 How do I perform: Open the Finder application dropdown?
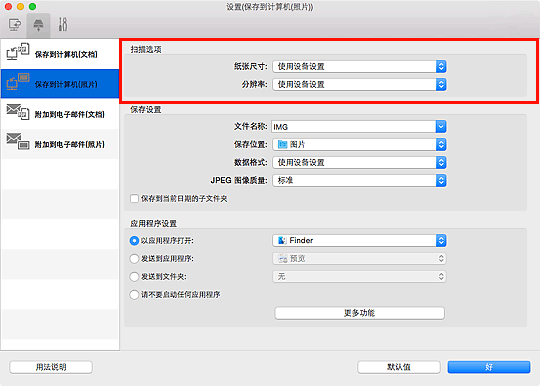[x=359, y=240]
